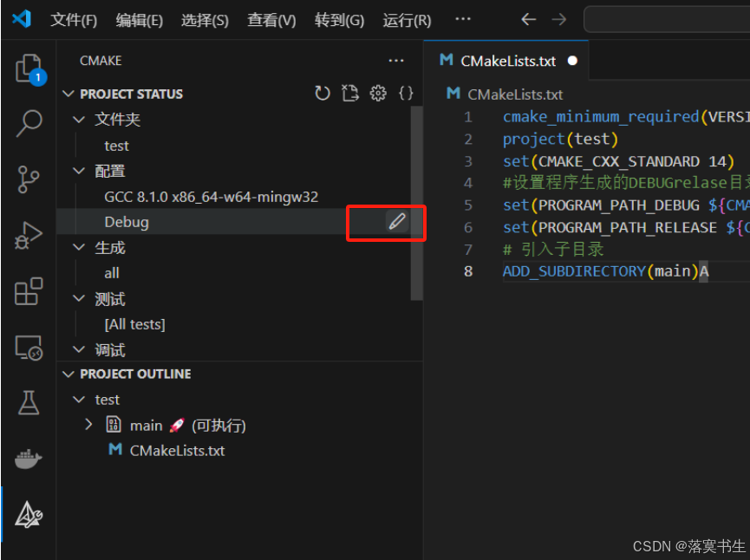Image resolution: width=750 pixels, height=560 pixels.
Task: Open the Run and Debug view icon
Action: click(29, 235)
